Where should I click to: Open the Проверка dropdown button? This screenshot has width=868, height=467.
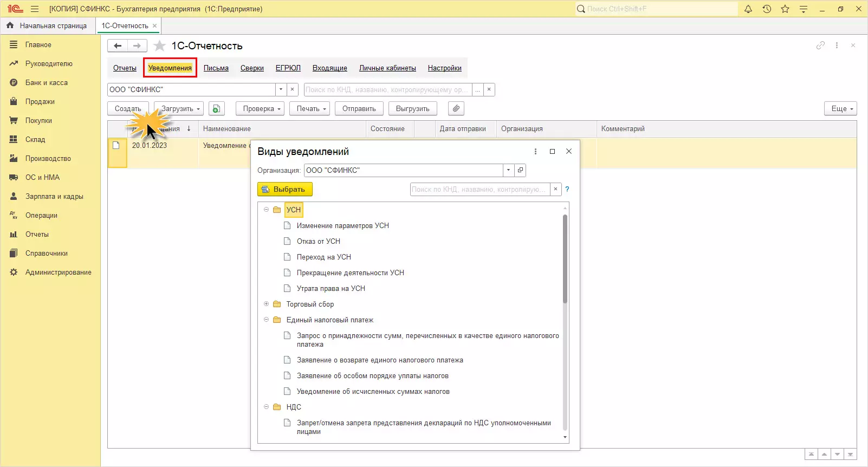(x=260, y=109)
